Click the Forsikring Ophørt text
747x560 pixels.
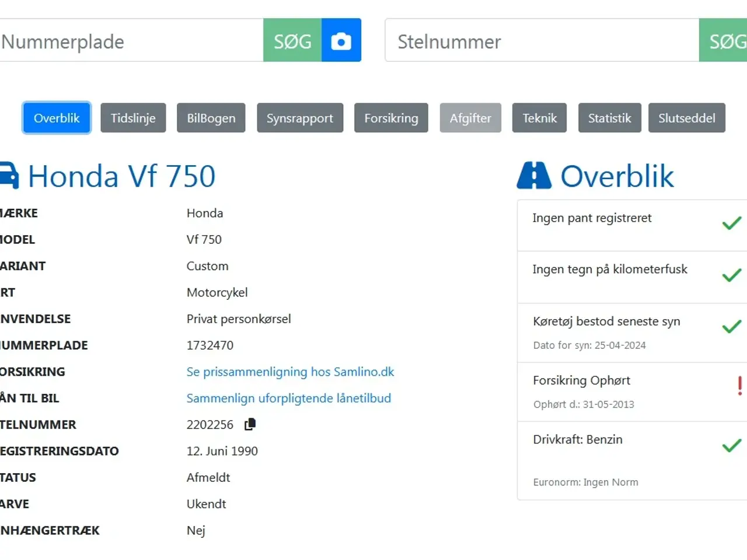pyautogui.click(x=581, y=380)
